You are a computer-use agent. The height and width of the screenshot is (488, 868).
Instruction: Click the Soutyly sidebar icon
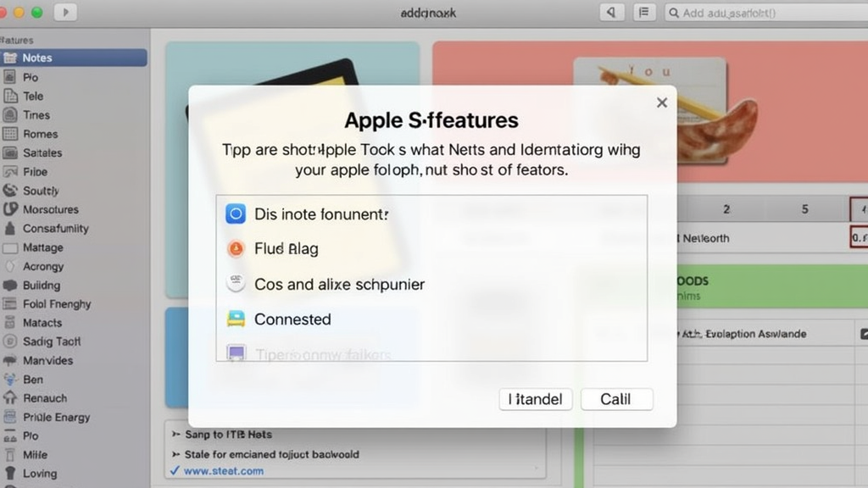10,191
